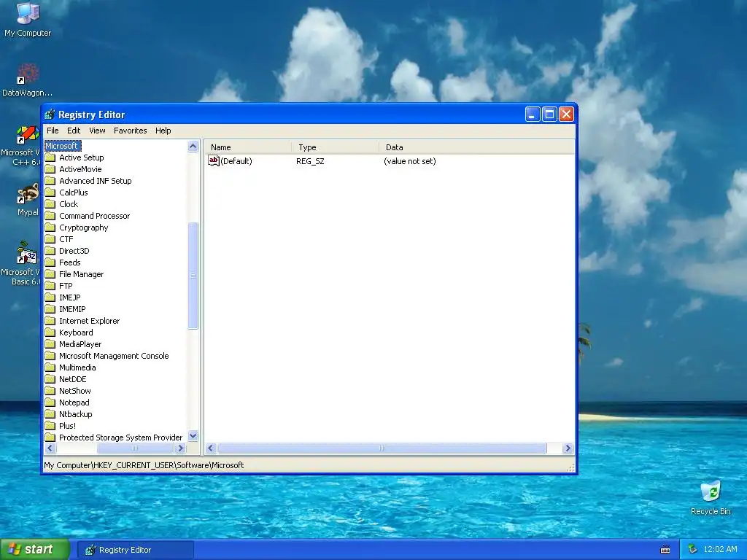Sort values by the Type column header
This screenshot has height=560, width=747.
335,147
